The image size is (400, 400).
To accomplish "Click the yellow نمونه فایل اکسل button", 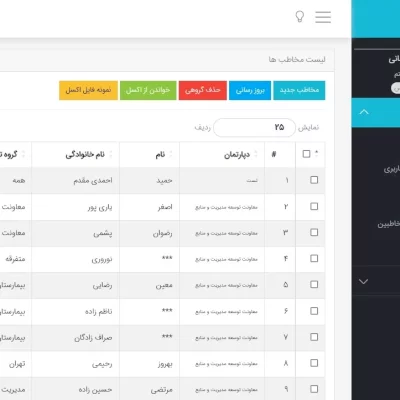I will [x=88, y=90].
